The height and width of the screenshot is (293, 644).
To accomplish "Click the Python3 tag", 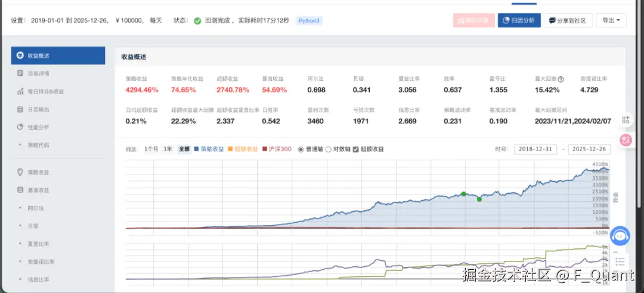I will point(309,20).
